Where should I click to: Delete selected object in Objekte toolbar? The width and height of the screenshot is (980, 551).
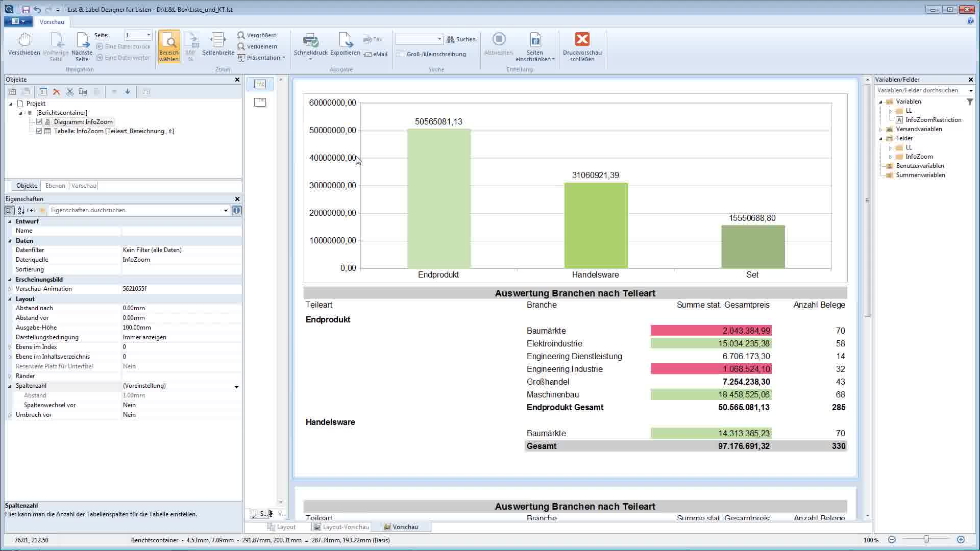point(57,92)
